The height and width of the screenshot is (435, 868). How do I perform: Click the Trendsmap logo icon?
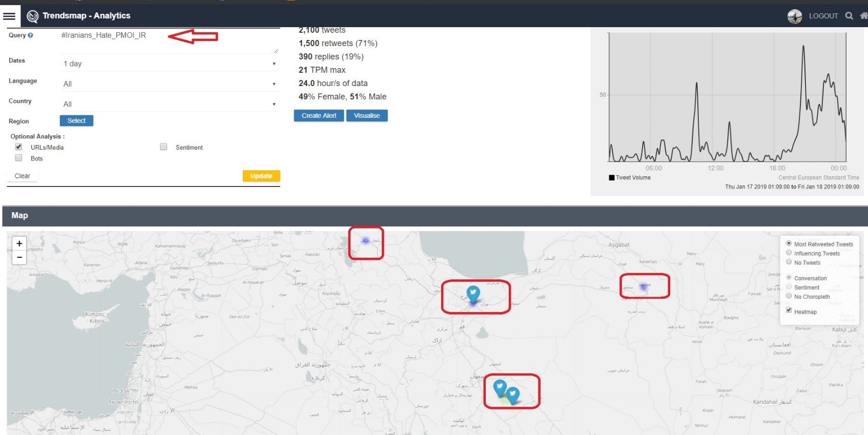32,16
